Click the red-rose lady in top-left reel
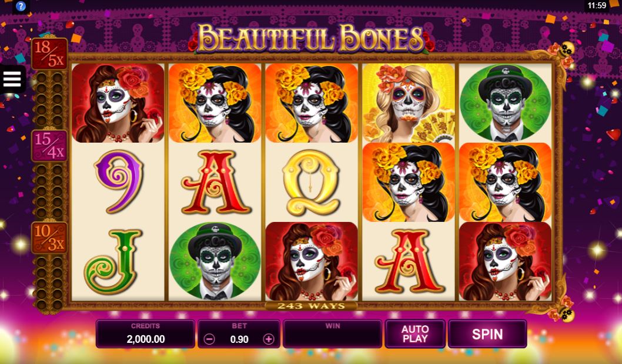Image resolution: width=622 pixels, height=364 pixels. (x=118, y=103)
